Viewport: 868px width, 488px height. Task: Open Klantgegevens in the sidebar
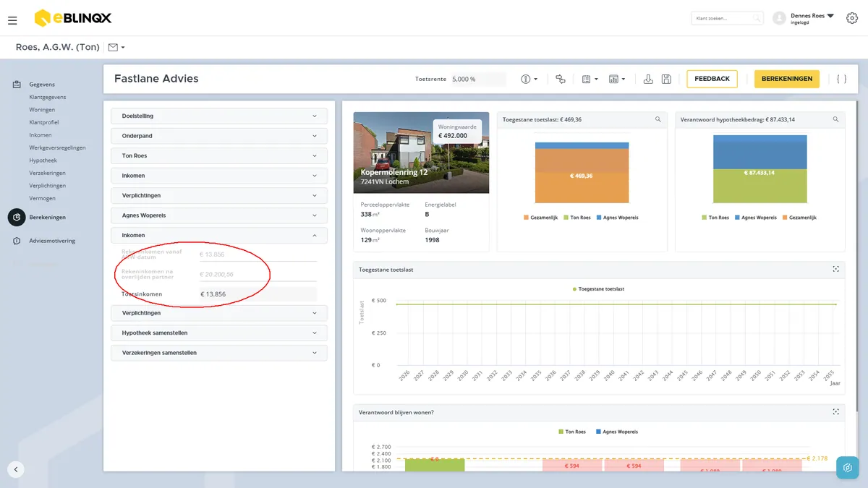[x=48, y=97]
